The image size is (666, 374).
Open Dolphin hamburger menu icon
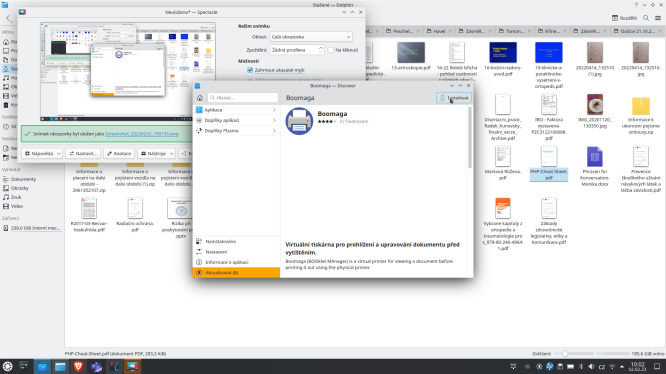click(658, 18)
